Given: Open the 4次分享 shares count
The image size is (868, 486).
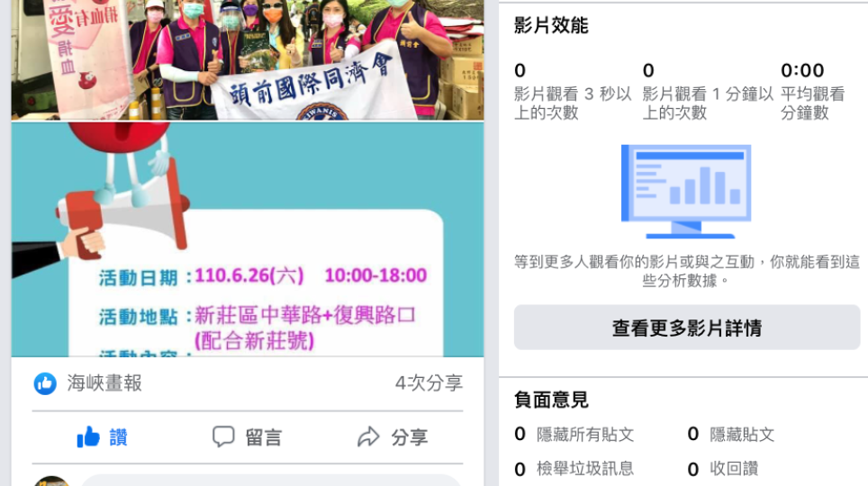Looking at the screenshot, I should coord(429,383).
